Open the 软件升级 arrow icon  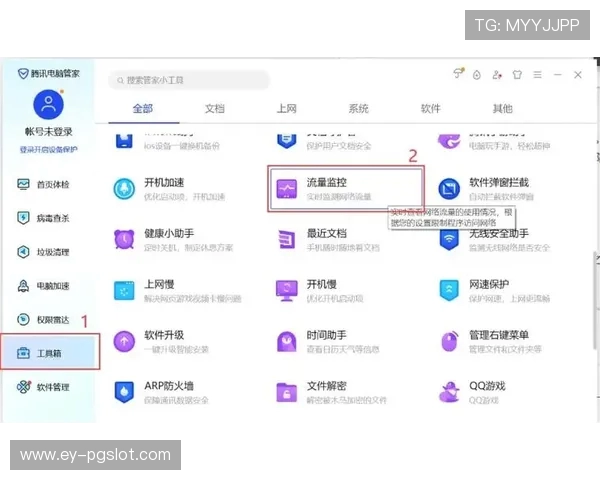[124, 341]
